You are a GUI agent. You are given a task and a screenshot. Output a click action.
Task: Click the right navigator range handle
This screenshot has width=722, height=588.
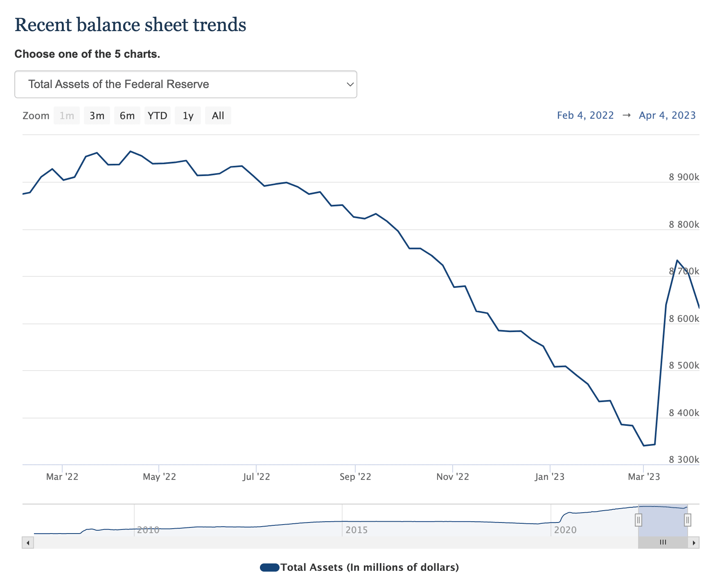point(688,520)
